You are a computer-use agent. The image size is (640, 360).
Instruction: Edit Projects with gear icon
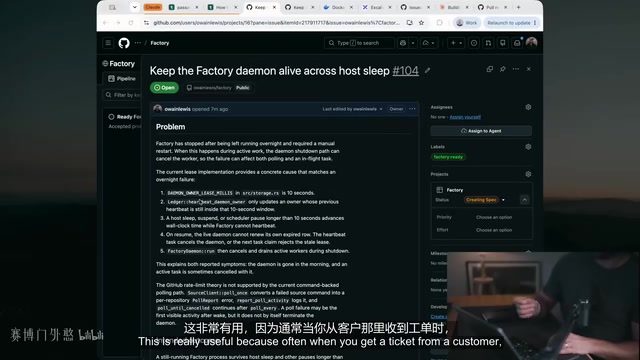528,174
